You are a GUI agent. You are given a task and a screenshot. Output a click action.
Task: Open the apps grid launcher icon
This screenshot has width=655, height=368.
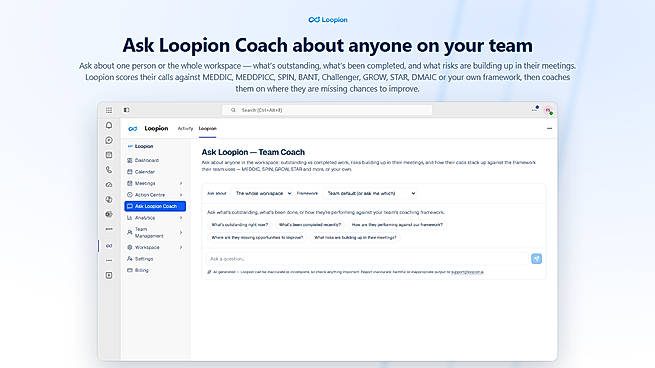click(109, 110)
